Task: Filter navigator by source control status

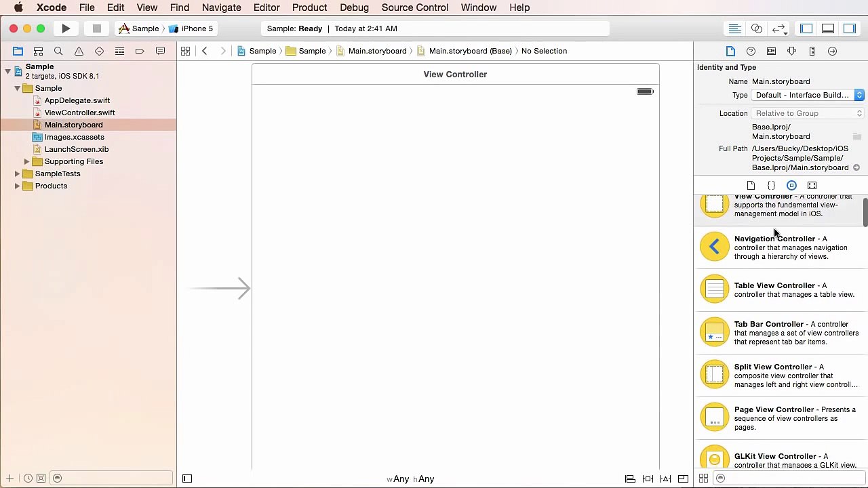Action: [41, 479]
